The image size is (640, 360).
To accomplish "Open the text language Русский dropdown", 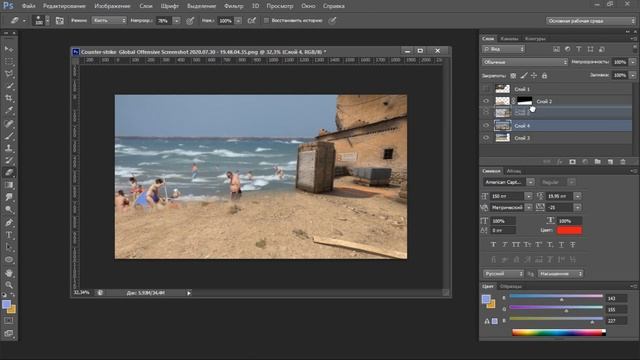I will 503,274.
